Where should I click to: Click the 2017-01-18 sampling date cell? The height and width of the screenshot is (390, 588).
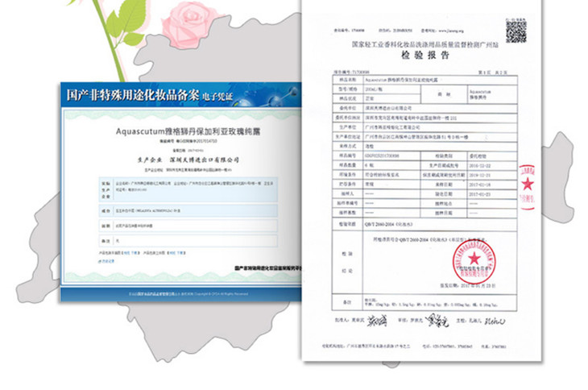click(x=492, y=185)
